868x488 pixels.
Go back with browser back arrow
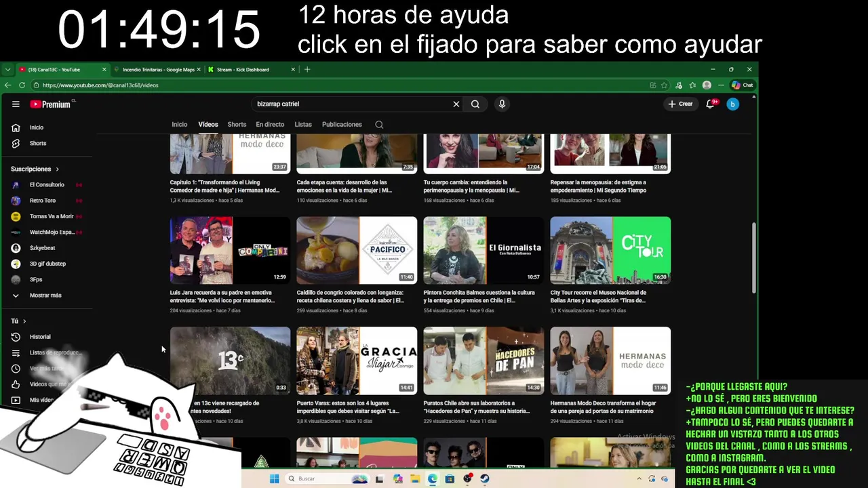(x=7, y=85)
